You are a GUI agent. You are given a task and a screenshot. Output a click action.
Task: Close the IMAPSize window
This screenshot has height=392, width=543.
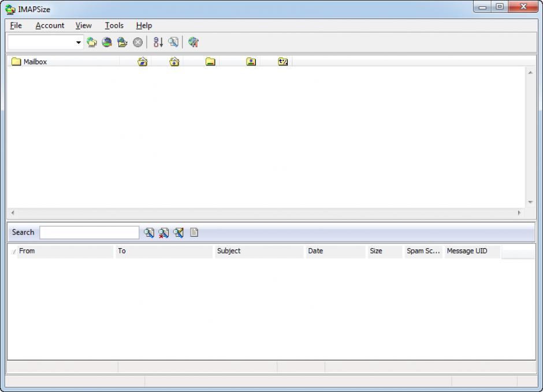(x=523, y=7)
